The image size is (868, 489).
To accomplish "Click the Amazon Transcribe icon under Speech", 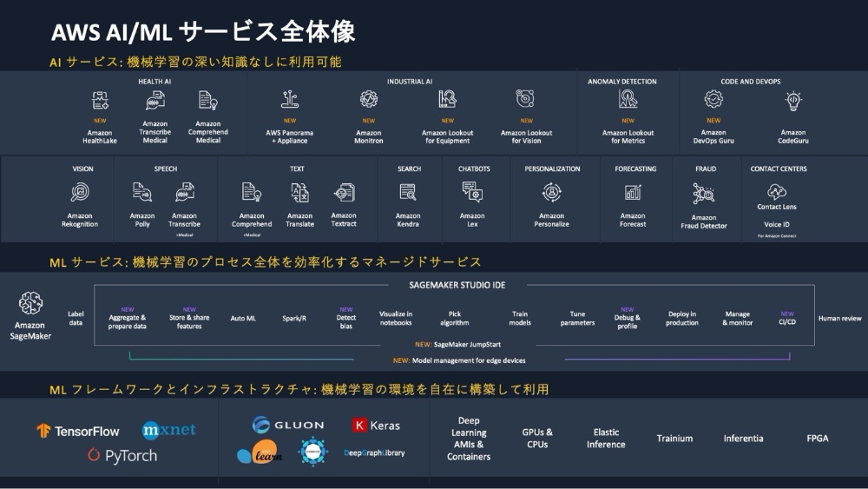I will [184, 192].
